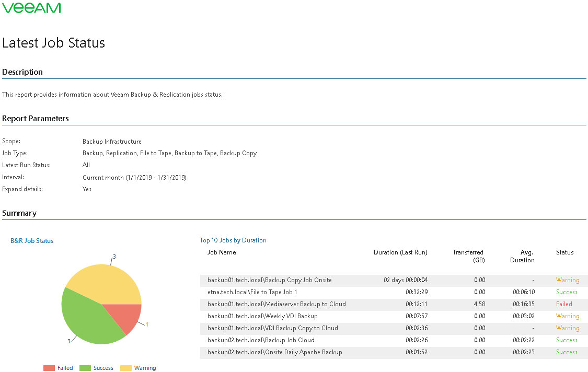Click the report description sentence

click(x=112, y=95)
